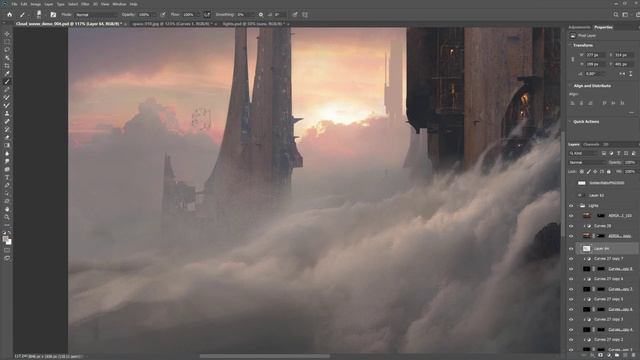Toggle pressure for opacity button
Screen dimensions: 640x360
pyautogui.click(x=163, y=15)
